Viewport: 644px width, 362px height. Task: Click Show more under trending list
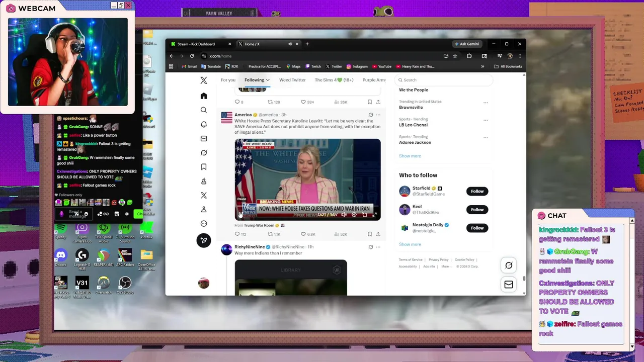(x=410, y=156)
